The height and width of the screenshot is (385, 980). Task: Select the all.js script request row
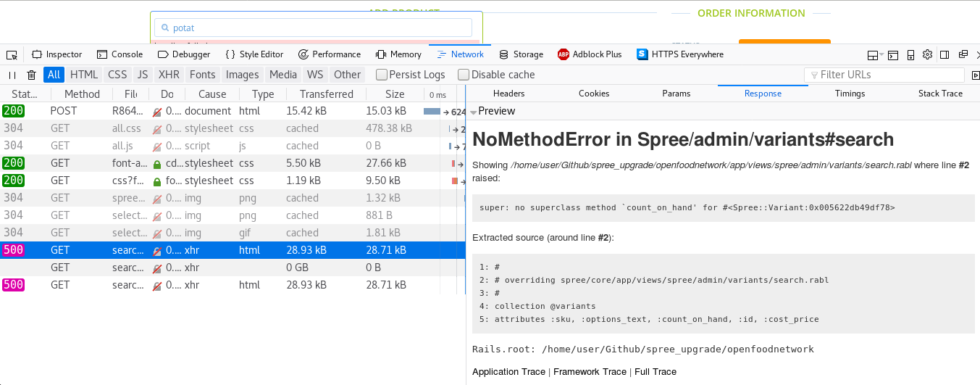[x=233, y=146]
